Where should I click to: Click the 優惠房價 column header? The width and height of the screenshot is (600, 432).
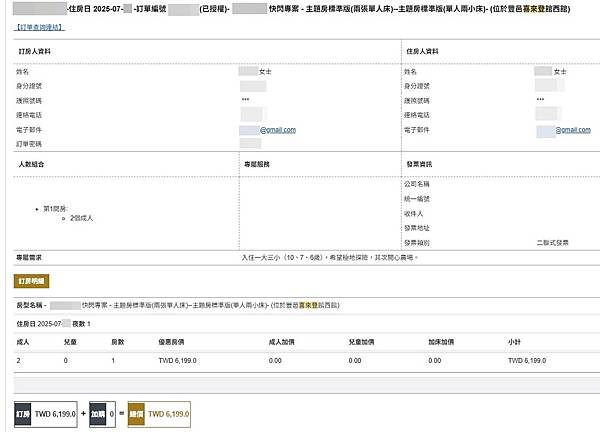point(171,342)
